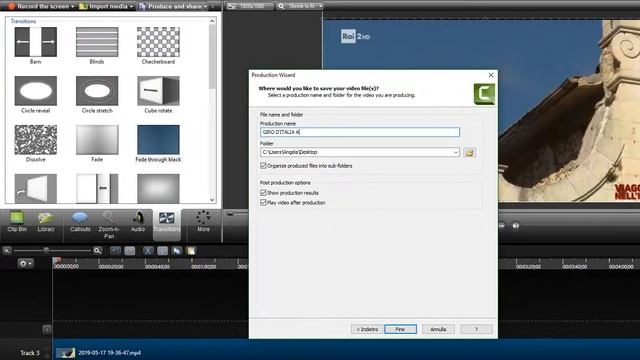The image size is (640, 360).
Task: Click the Split clip icon
Action: point(162,251)
